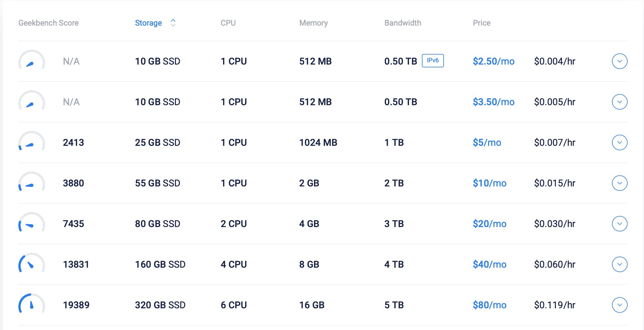Click the Geekbench score 13831

[76, 264]
